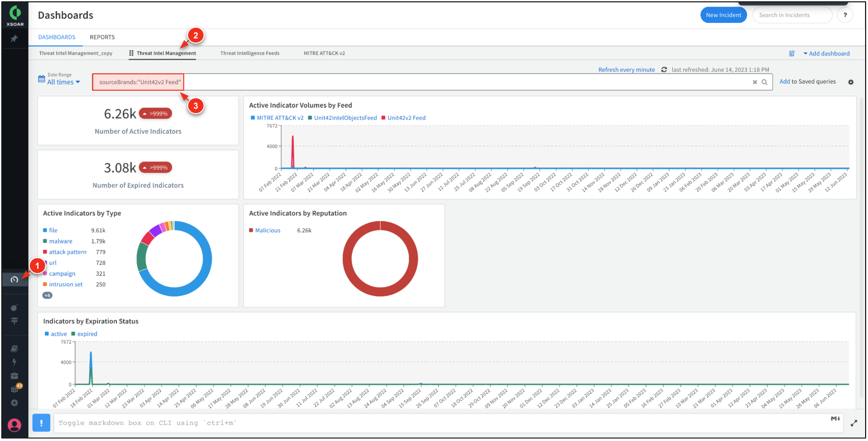This screenshot has width=868, height=441.
Task: Click the report icon beside Add dashboard
Action: click(x=792, y=53)
